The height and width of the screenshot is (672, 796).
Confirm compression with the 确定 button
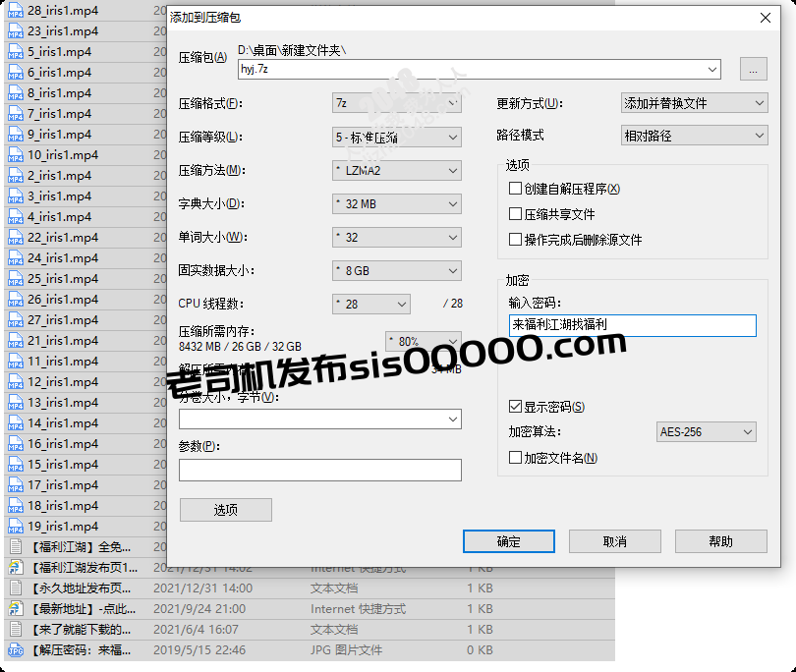[x=508, y=541]
